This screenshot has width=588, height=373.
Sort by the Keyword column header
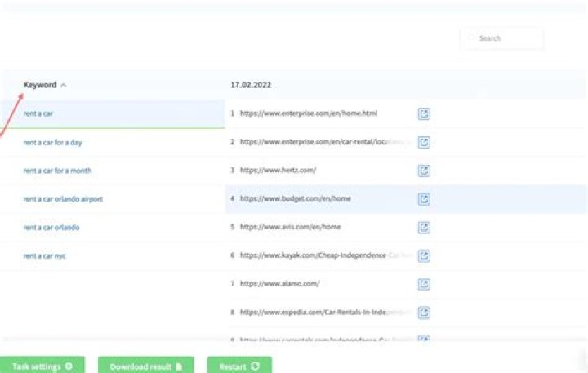pos(40,85)
